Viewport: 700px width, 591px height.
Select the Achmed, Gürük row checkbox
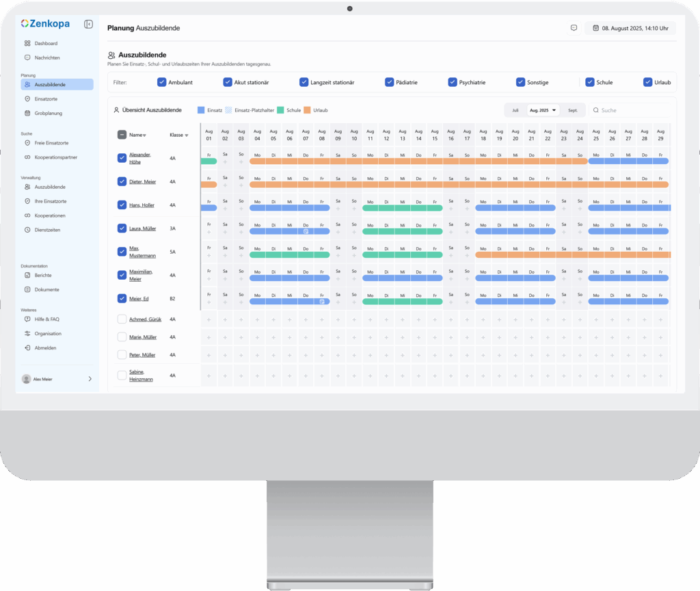pyautogui.click(x=122, y=319)
